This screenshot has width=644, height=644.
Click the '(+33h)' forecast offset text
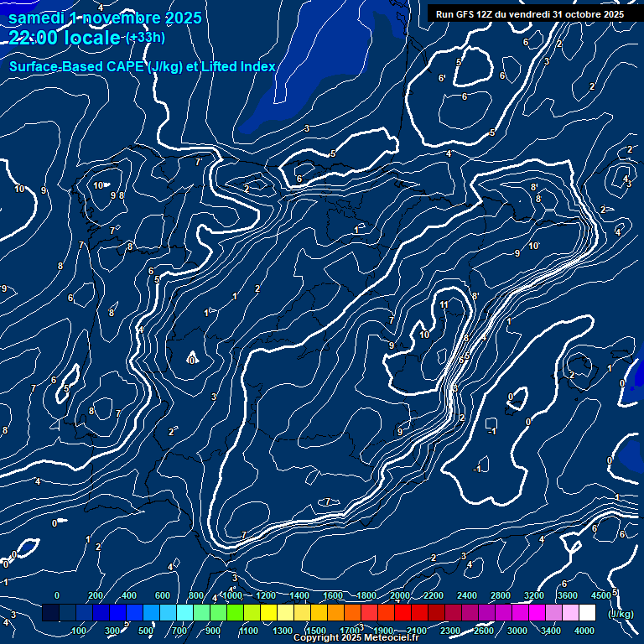[145, 38]
